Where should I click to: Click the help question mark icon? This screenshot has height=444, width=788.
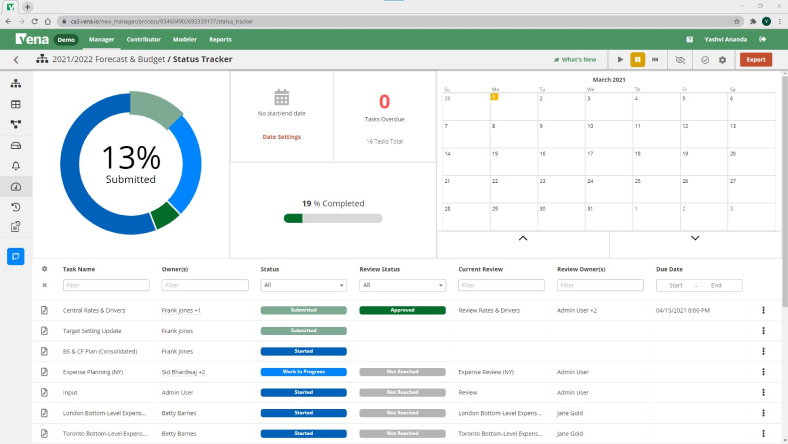coord(690,39)
